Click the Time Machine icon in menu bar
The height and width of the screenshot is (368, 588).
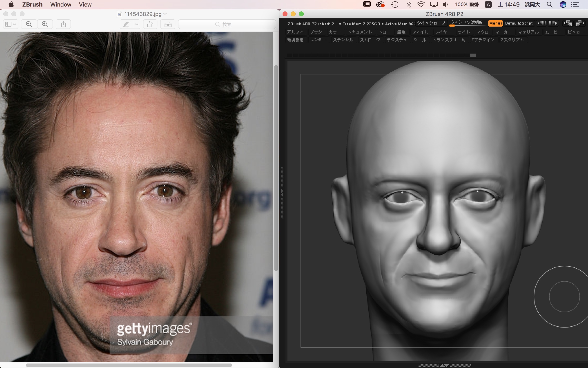(395, 4)
